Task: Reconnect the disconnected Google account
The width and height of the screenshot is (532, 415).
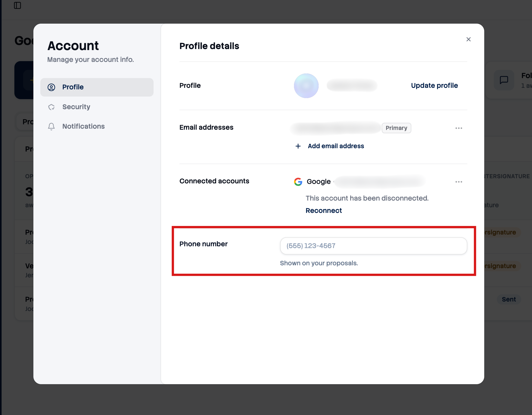Action: pos(324,211)
